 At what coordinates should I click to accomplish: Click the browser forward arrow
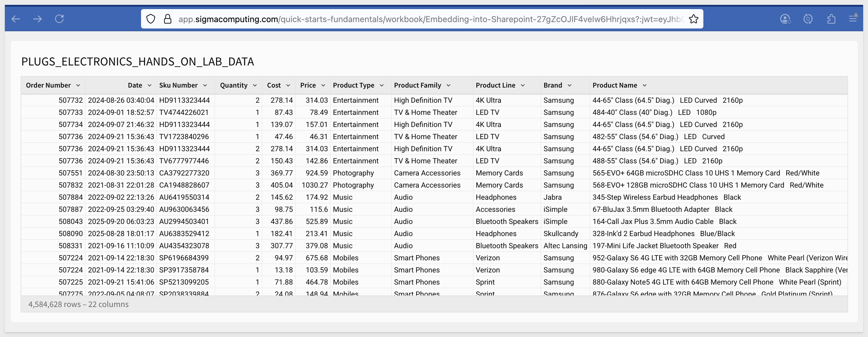coord(38,19)
